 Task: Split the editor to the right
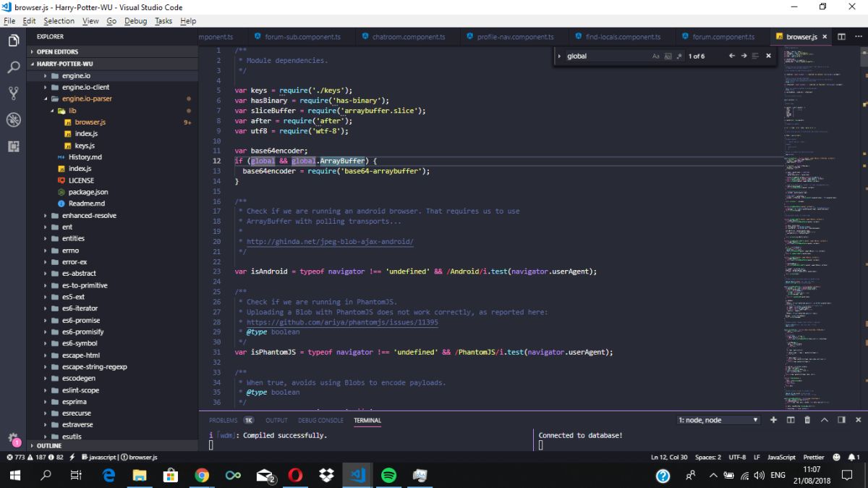coord(841,37)
